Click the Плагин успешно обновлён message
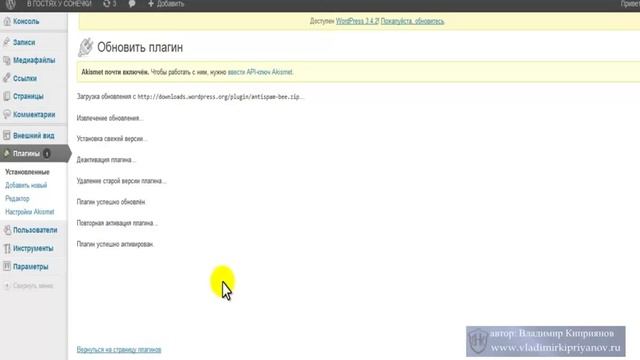 pos(111,202)
